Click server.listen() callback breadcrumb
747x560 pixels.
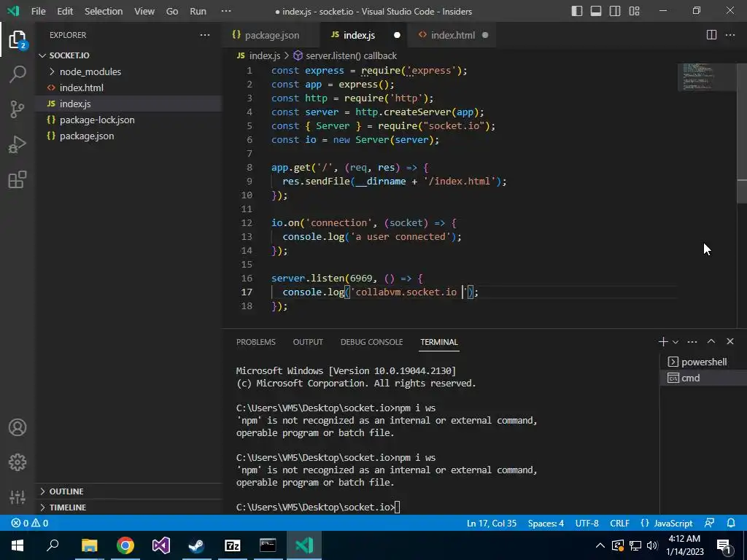[345, 55]
